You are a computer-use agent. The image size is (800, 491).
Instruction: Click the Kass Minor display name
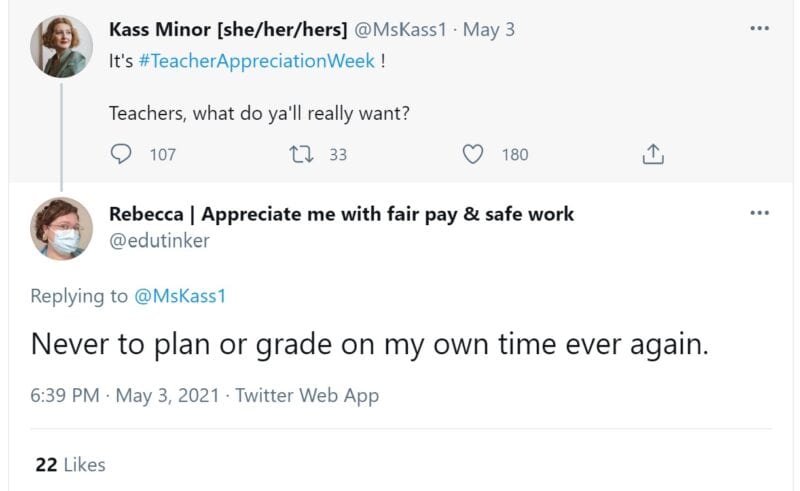[x=228, y=30]
